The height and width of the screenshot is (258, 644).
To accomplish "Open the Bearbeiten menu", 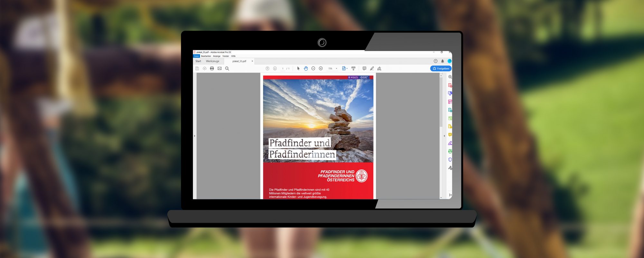I will point(206,56).
